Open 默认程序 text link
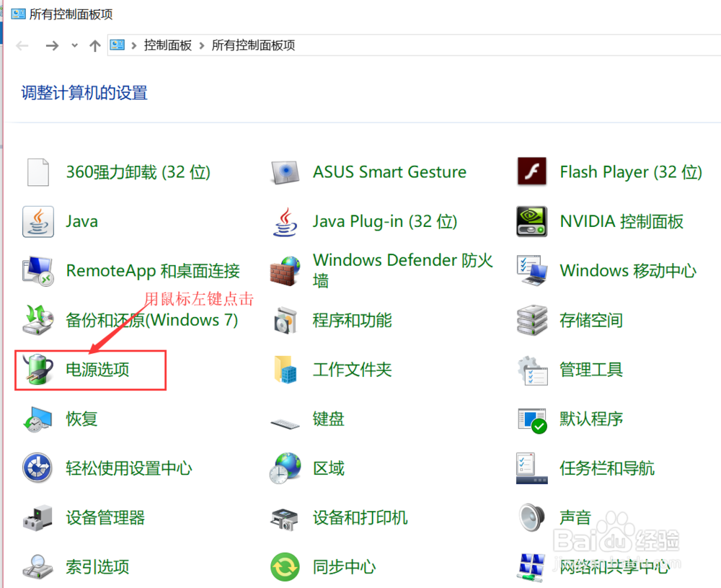This screenshot has height=588, width=721. pos(591,419)
